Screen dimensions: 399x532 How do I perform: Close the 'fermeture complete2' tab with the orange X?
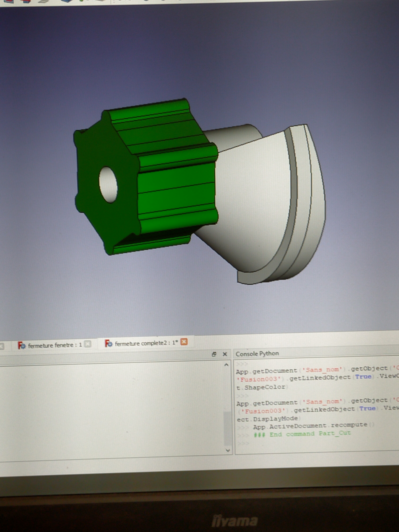pos(184,342)
